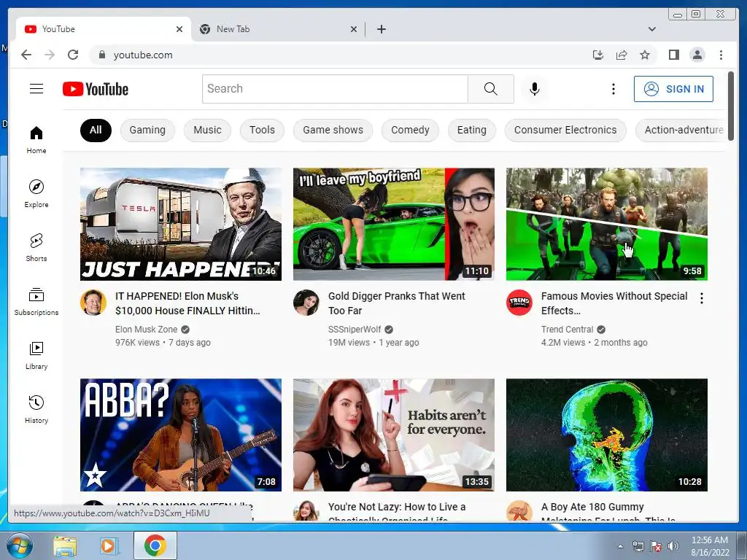
Task: Select the Comedy filter chip
Action: point(410,130)
